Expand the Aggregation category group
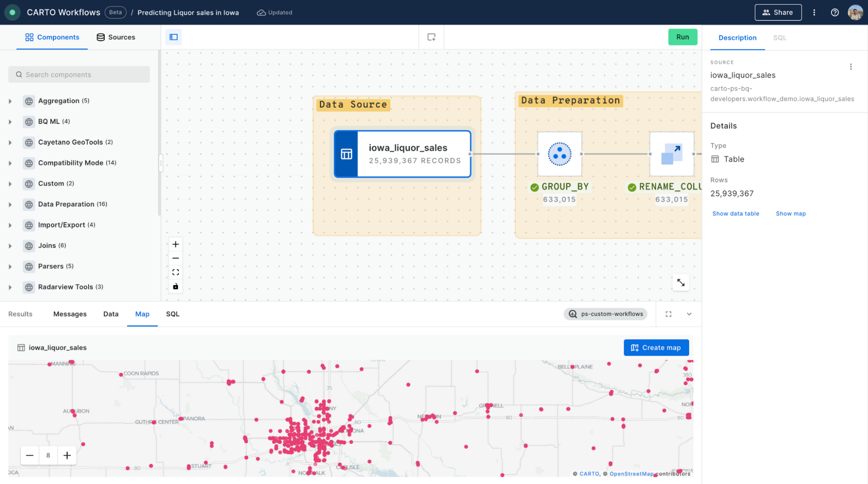The width and height of the screenshot is (868, 484). point(10,101)
